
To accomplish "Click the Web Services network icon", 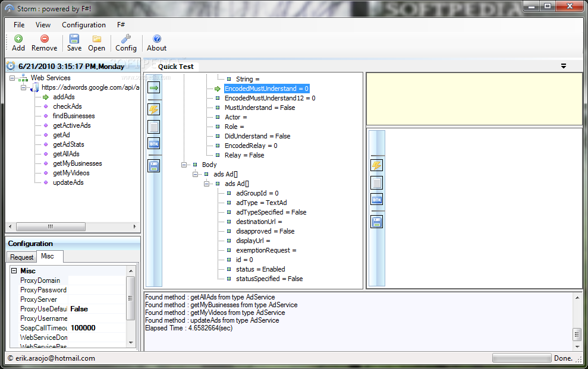I will point(23,78).
